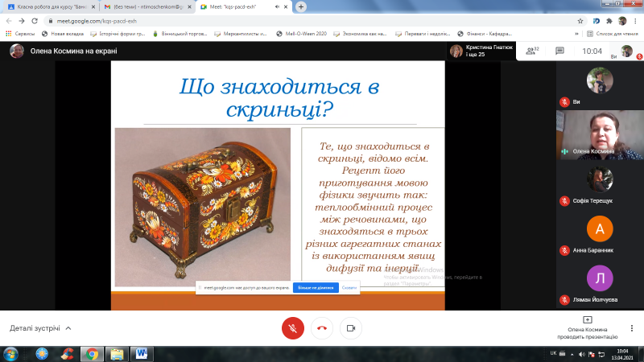Open the Переваги і недолік bookmark
Image resolution: width=644 pixels, height=362 pixels.
tap(423, 34)
